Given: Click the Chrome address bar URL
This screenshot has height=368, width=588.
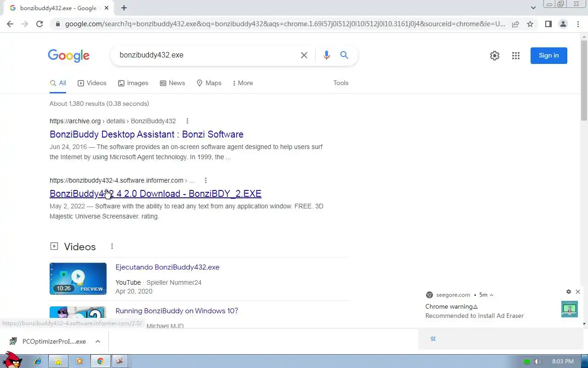Looking at the screenshot, I should pyautogui.click(x=285, y=24).
